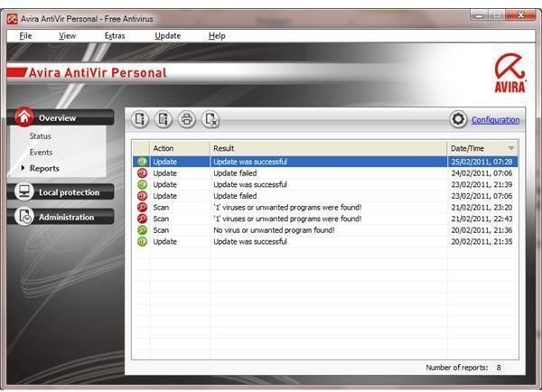Image resolution: width=542 pixels, height=392 pixels.
Task: Open the Configuration link
Action: click(x=495, y=120)
